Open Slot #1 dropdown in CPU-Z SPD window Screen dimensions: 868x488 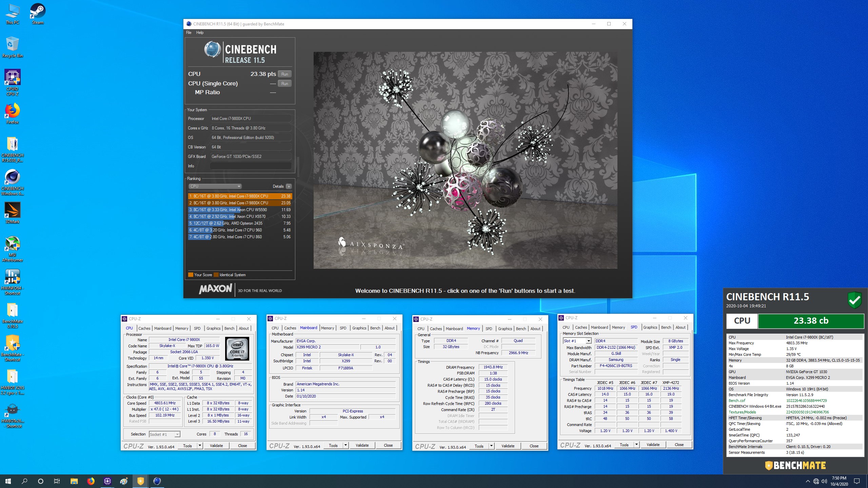point(577,341)
